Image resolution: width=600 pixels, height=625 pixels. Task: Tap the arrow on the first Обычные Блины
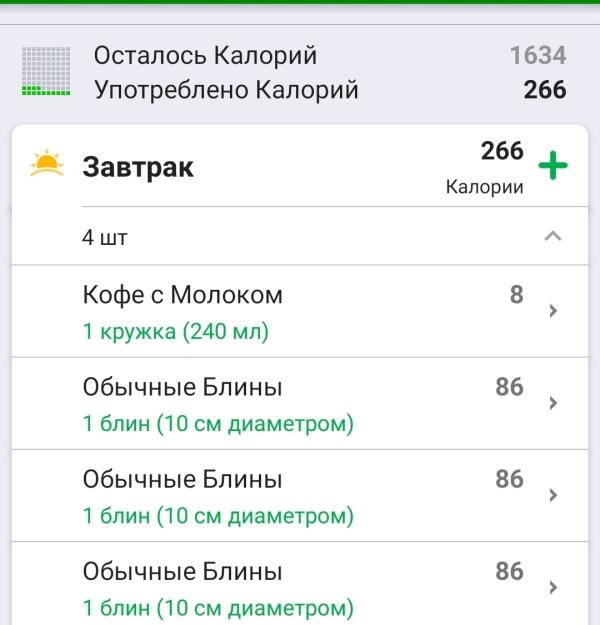coord(553,403)
